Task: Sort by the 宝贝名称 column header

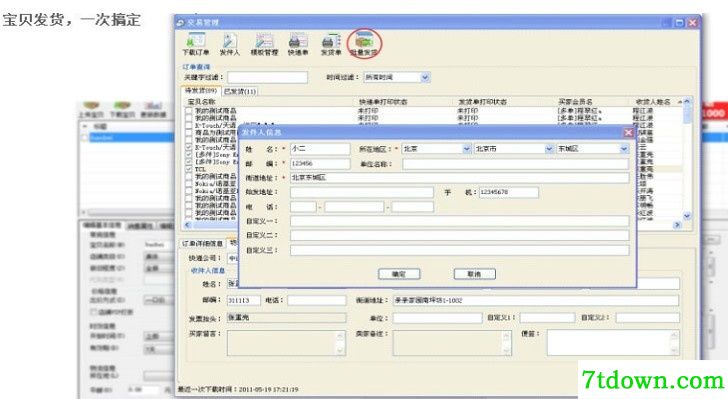Action: [202, 102]
